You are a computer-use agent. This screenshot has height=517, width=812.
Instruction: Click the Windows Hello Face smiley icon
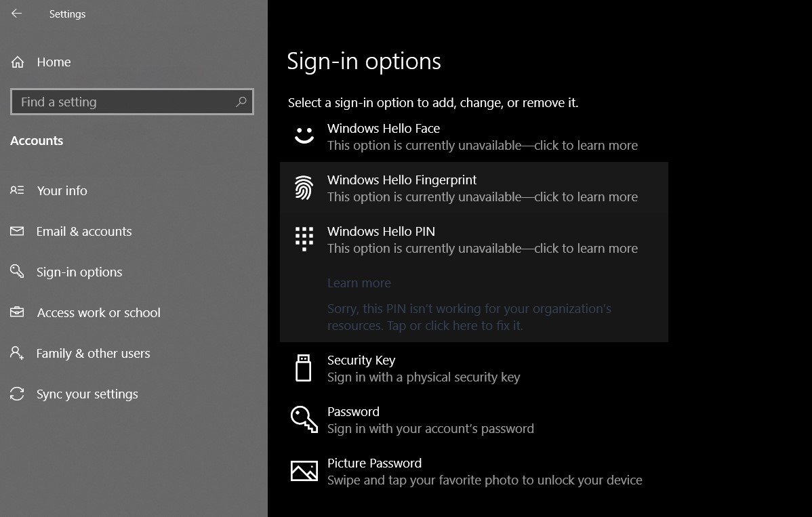tap(304, 136)
